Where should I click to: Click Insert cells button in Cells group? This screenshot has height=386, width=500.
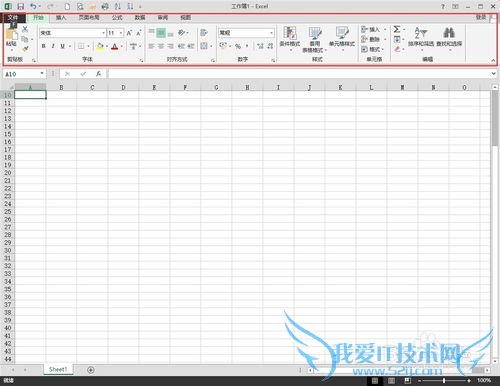pyautogui.click(x=374, y=29)
